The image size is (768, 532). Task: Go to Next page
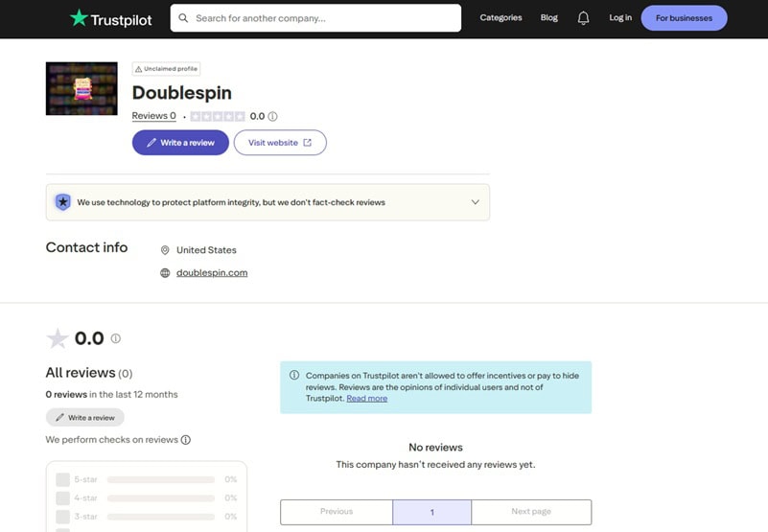[531, 512]
